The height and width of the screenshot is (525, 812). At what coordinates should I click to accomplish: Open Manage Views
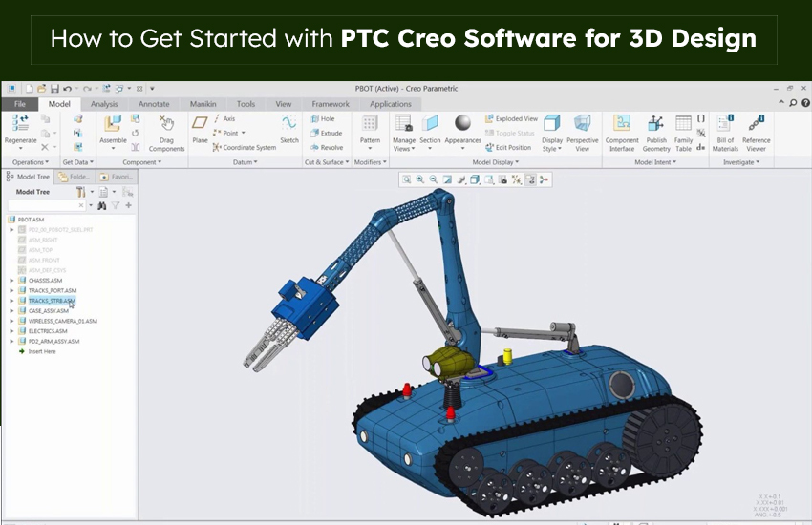click(404, 134)
